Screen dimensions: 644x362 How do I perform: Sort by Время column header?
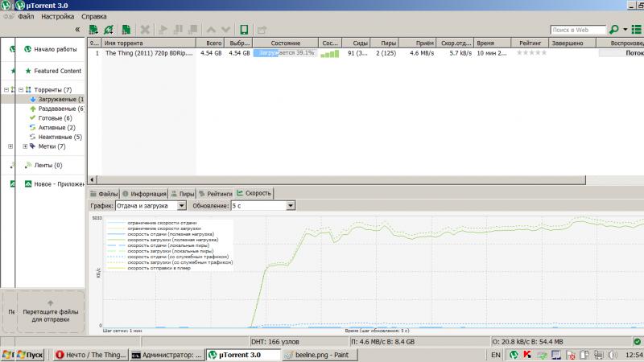pos(492,43)
